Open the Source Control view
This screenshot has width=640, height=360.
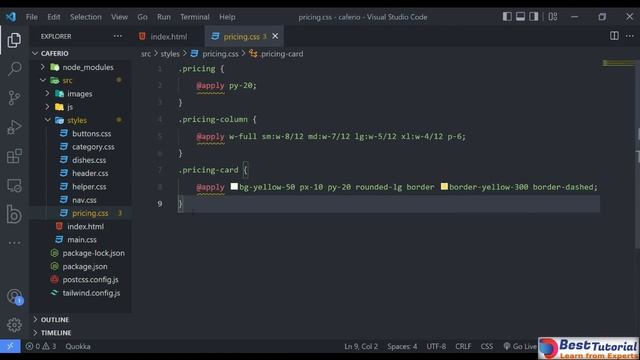pos(14,98)
